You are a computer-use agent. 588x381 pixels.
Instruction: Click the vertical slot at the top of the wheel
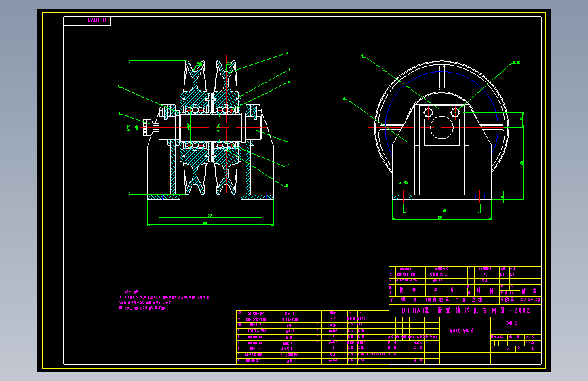pyautogui.click(x=442, y=77)
